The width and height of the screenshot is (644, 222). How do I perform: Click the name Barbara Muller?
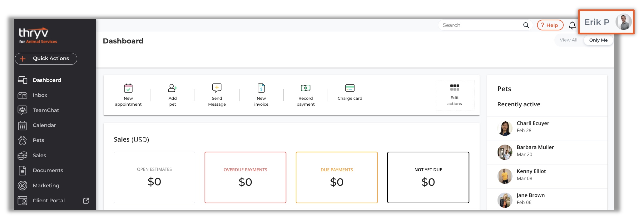click(x=535, y=147)
